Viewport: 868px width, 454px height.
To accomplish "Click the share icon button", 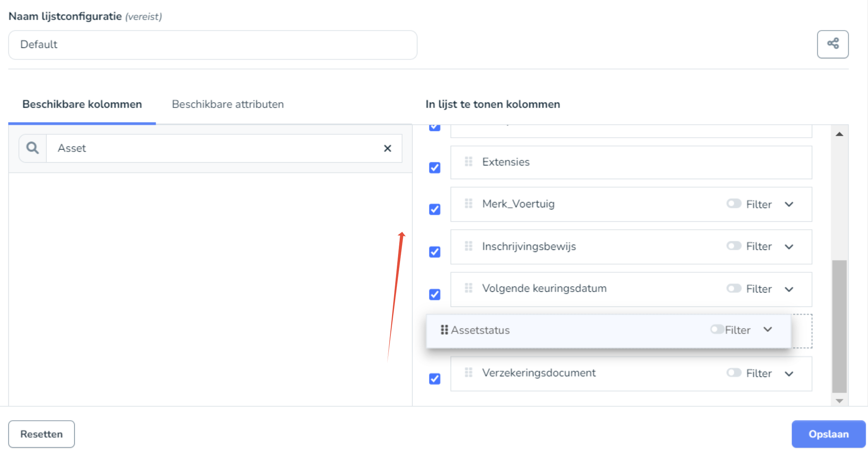I will 832,44.
